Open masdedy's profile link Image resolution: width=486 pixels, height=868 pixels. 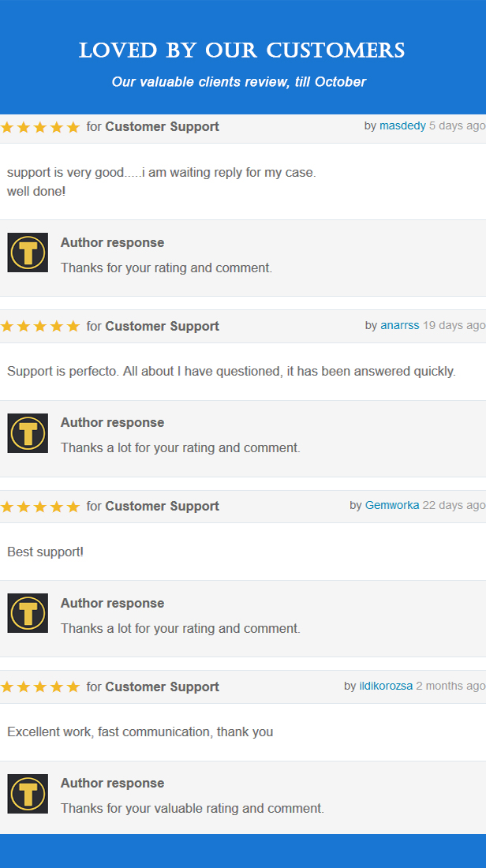tap(402, 126)
